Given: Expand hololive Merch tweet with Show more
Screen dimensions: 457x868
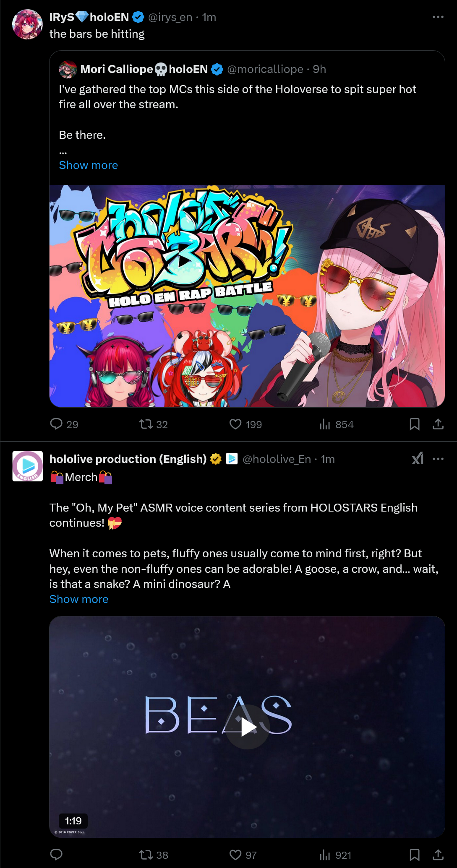Looking at the screenshot, I should pos(79,599).
